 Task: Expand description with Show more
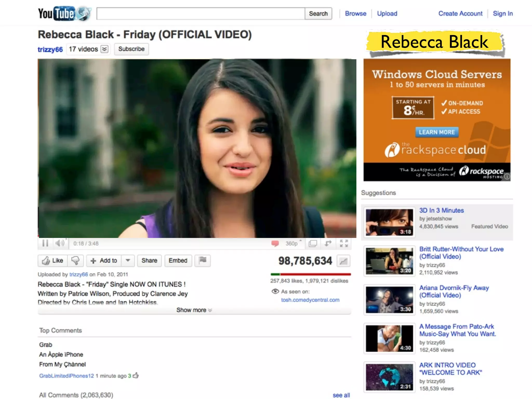pyautogui.click(x=194, y=310)
